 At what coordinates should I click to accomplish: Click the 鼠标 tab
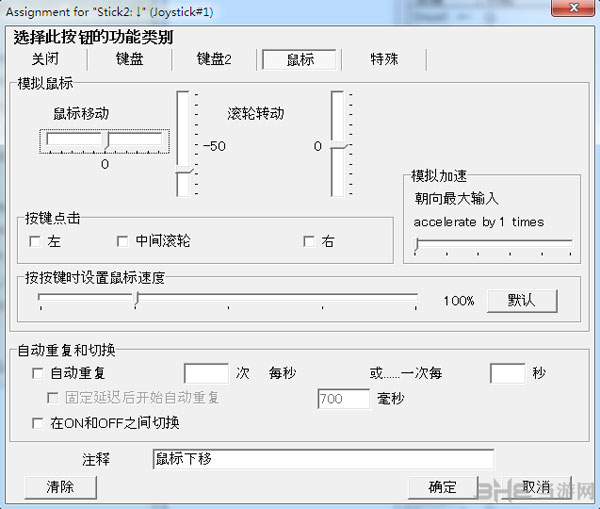click(x=300, y=59)
